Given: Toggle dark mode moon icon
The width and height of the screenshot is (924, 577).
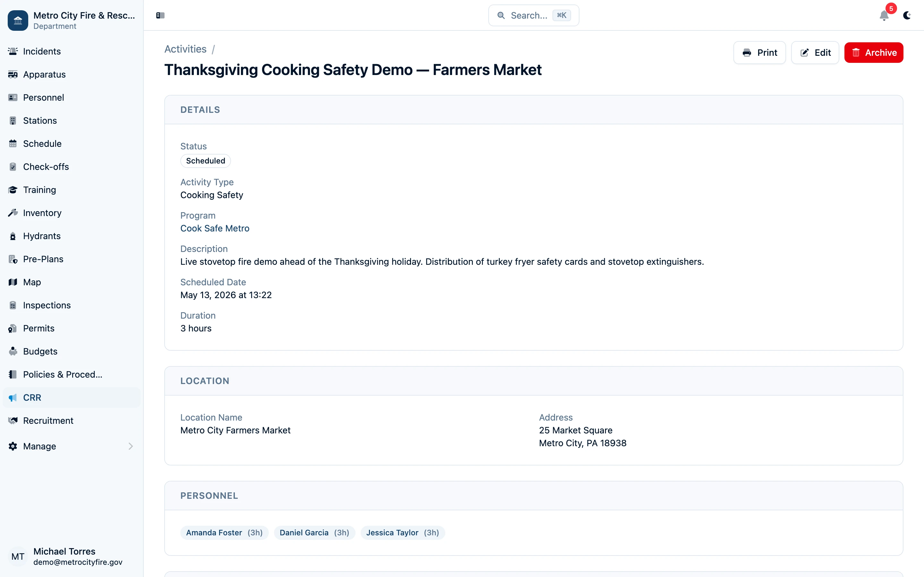Looking at the screenshot, I should point(907,16).
